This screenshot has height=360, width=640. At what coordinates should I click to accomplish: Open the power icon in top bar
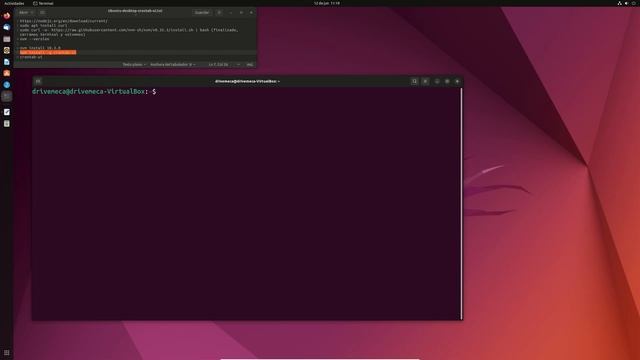tap(634, 3)
